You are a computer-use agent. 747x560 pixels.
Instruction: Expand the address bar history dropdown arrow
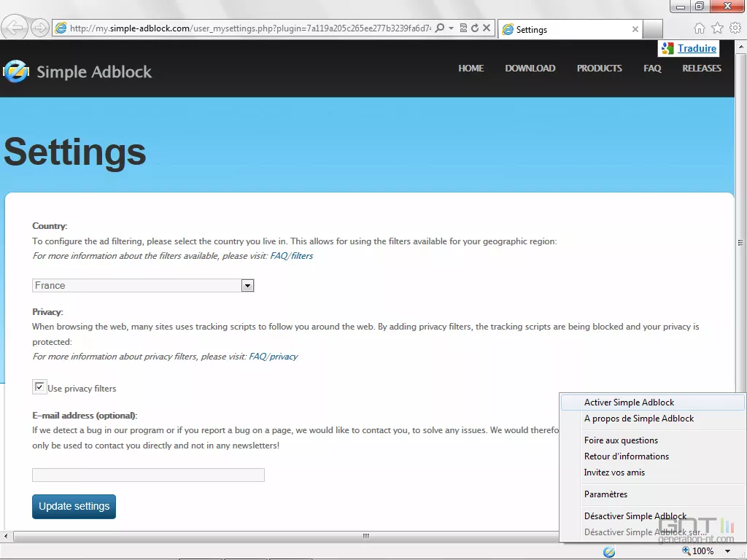tap(452, 28)
